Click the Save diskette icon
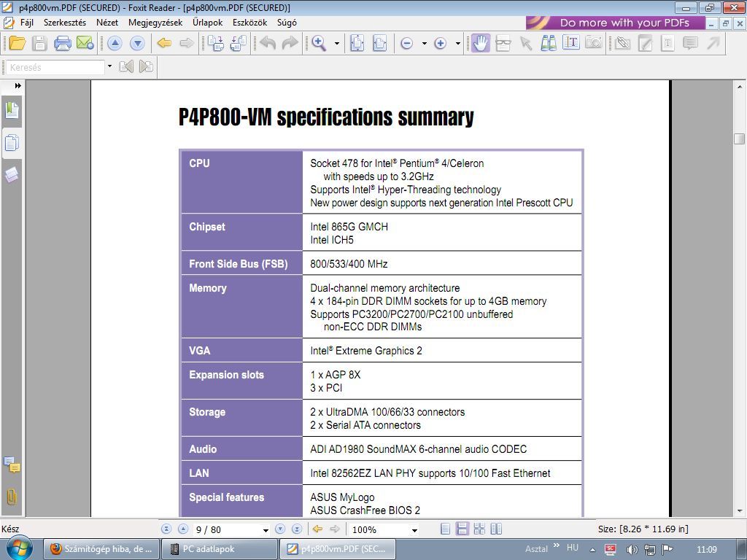 click(39, 43)
